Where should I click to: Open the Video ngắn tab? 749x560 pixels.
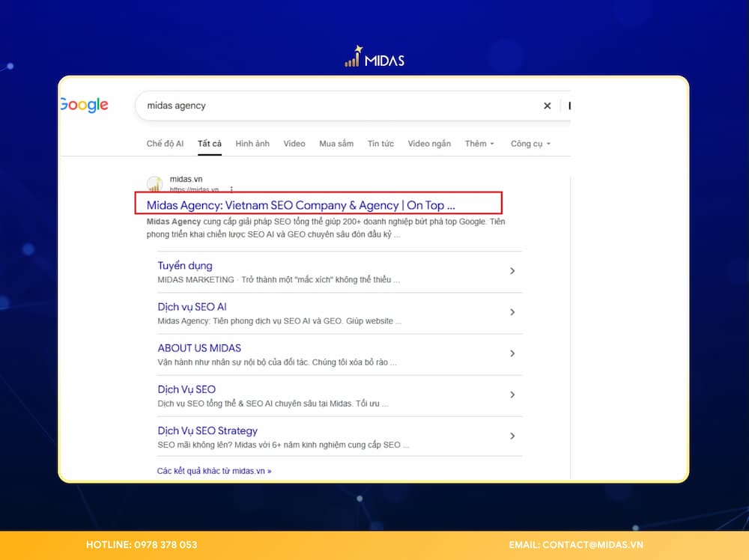[x=429, y=144]
